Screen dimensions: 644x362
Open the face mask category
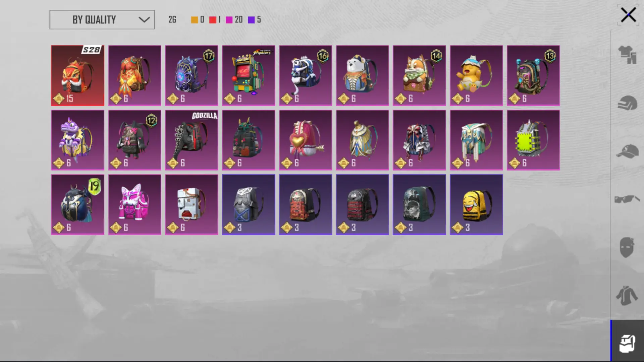tap(627, 247)
